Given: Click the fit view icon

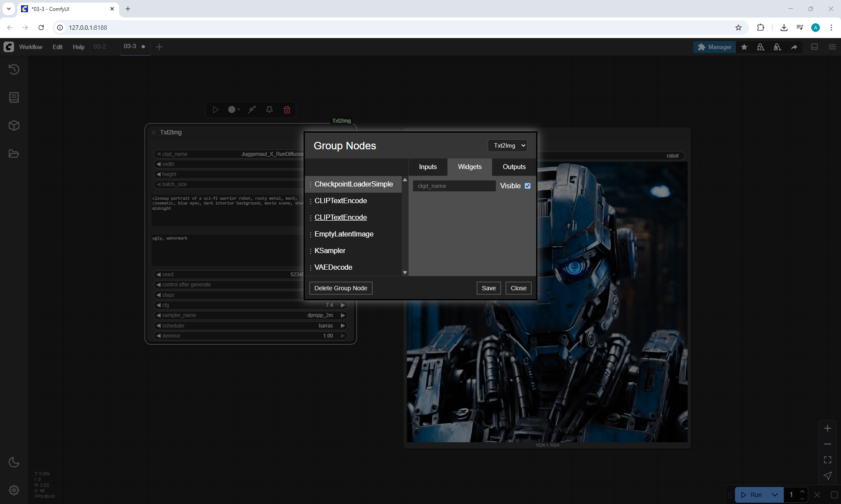Looking at the screenshot, I should click(x=827, y=460).
